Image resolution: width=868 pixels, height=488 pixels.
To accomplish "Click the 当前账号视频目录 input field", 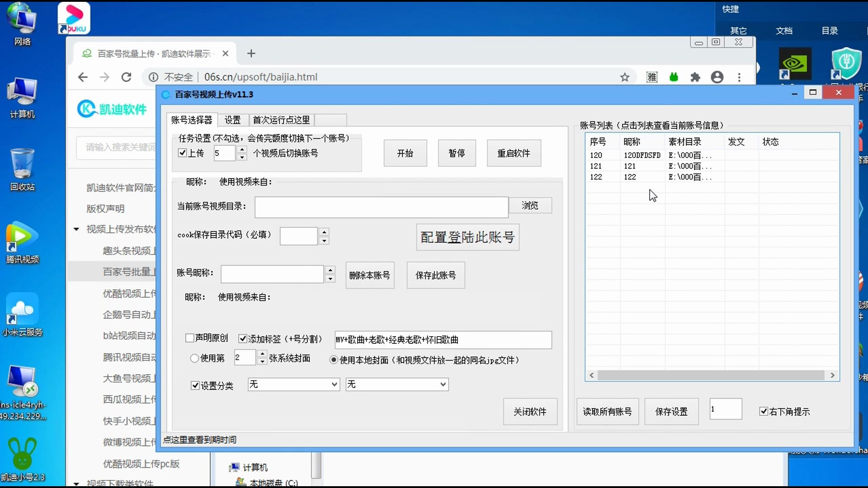I will (x=381, y=207).
